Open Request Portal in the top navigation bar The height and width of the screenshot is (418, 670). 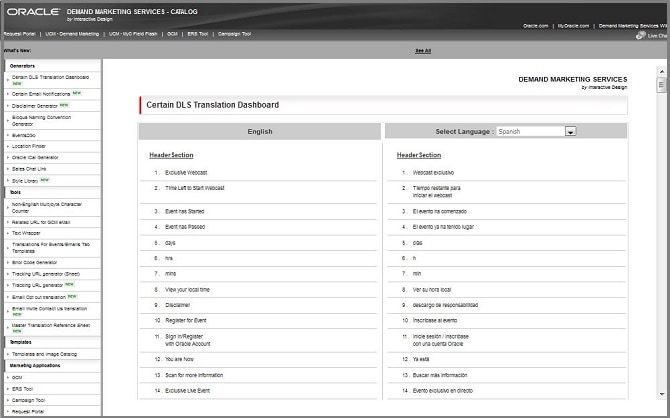(19, 34)
